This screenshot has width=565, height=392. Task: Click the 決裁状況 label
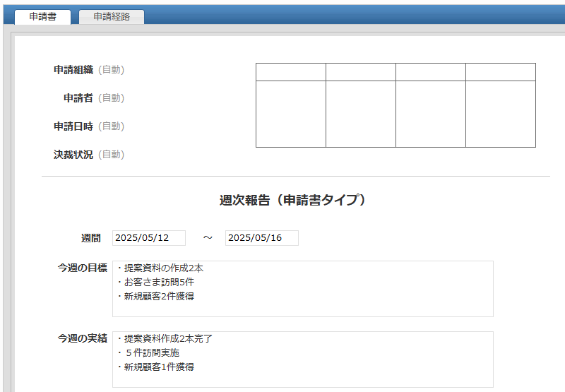(73, 155)
